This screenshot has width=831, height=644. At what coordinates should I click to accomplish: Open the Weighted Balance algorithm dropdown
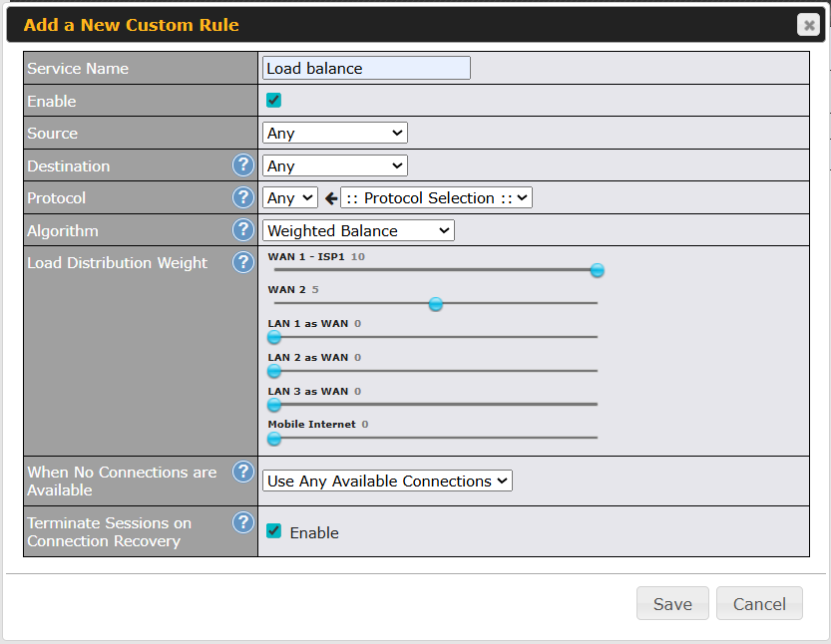tap(358, 231)
